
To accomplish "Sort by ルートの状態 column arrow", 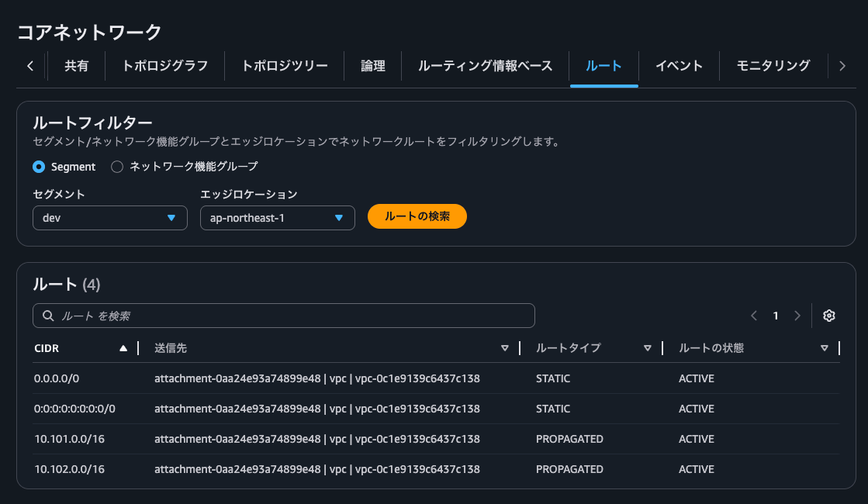I will click(x=825, y=348).
